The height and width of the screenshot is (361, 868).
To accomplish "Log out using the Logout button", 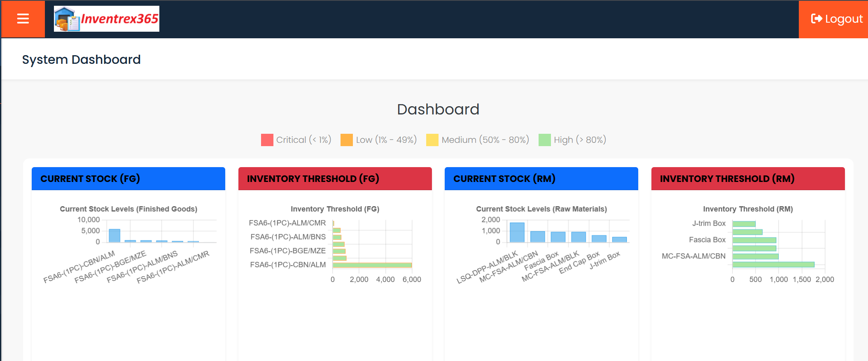I will tap(836, 19).
